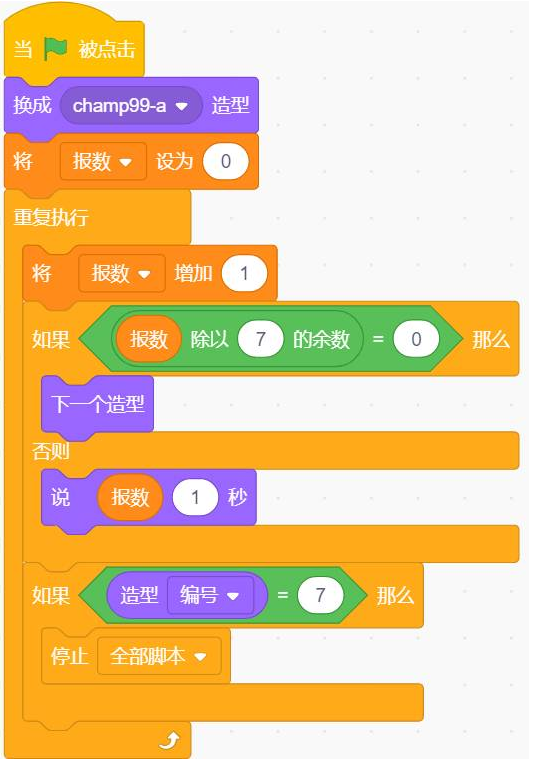Click the green flag icon in hat block

pyautogui.click(x=56, y=49)
